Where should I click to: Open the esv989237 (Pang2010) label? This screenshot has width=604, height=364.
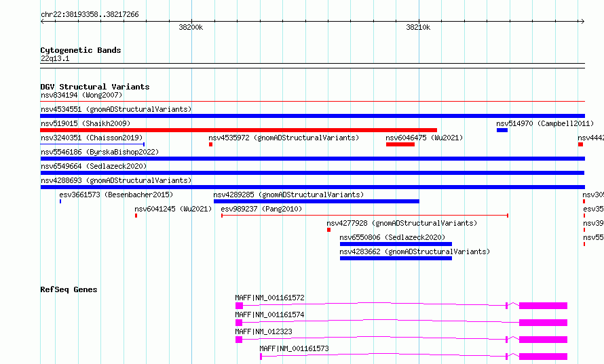261,209
